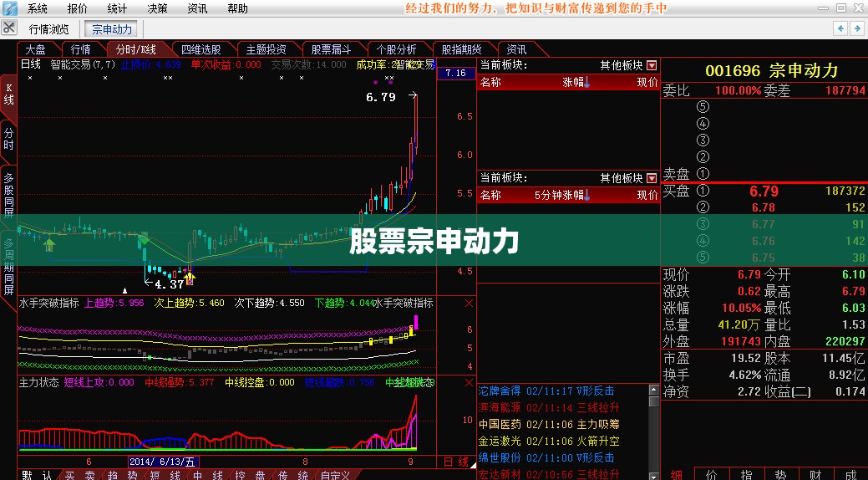Viewport: 868px width, 480px height.
Task: Click the 5分钟涨幅 column header
Action: pyautogui.click(x=559, y=195)
